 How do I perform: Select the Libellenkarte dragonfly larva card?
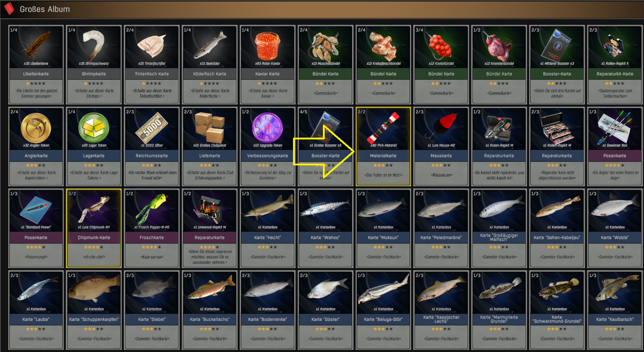click(x=36, y=65)
